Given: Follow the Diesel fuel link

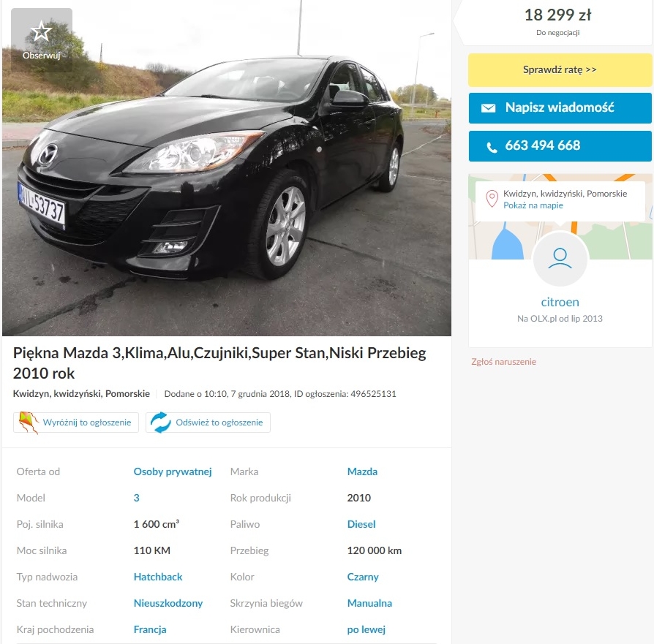Looking at the screenshot, I should (361, 524).
